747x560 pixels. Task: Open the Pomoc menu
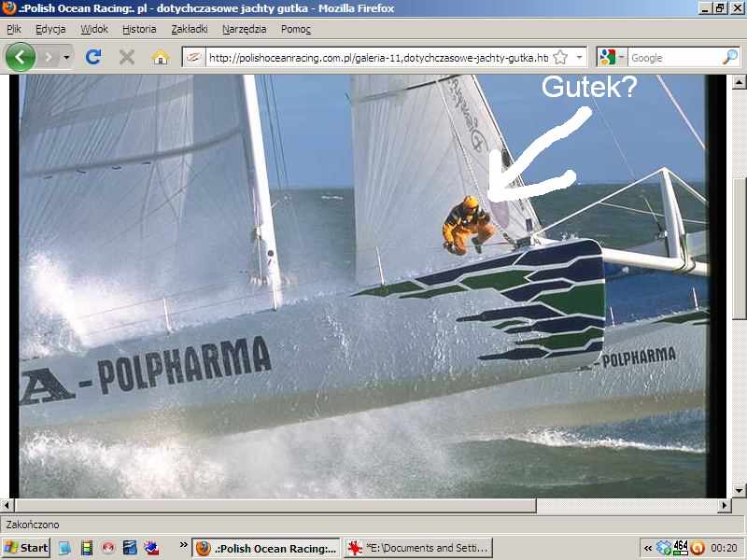[x=296, y=29]
